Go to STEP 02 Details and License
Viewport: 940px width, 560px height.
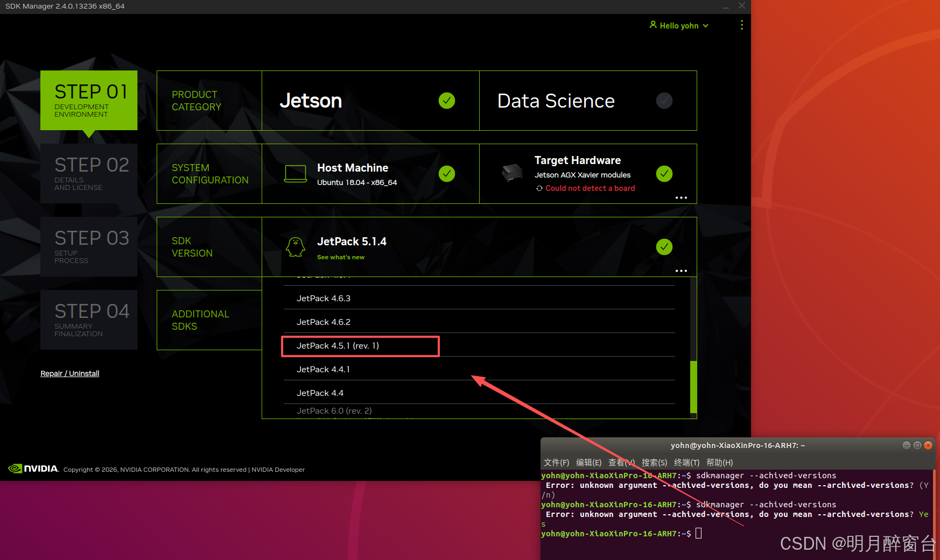pyautogui.click(x=89, y=173)
